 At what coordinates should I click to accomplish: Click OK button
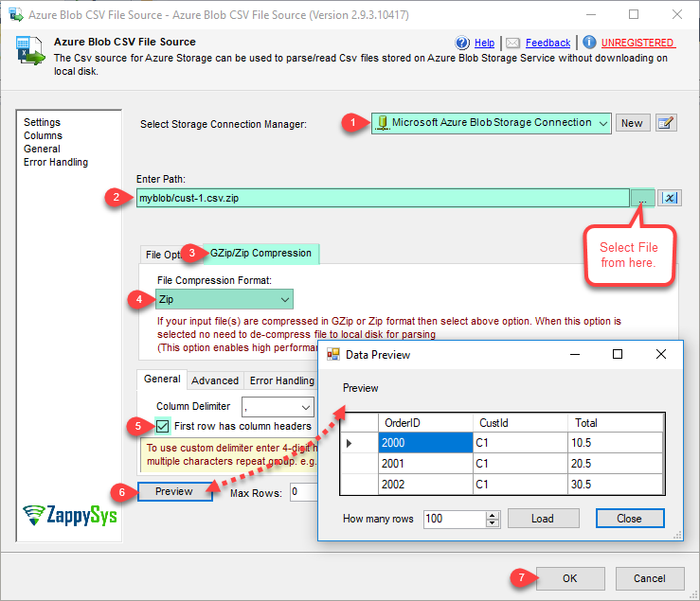pyautogui.click(x=570, y=578)
